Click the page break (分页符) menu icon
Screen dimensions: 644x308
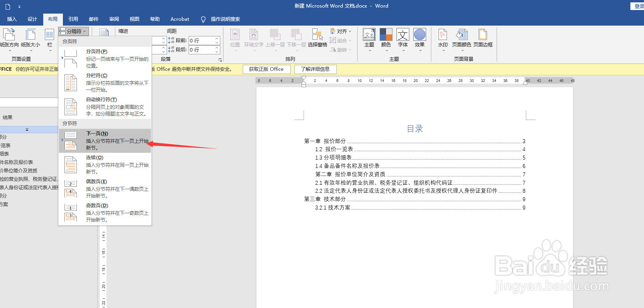click(71, 59)
